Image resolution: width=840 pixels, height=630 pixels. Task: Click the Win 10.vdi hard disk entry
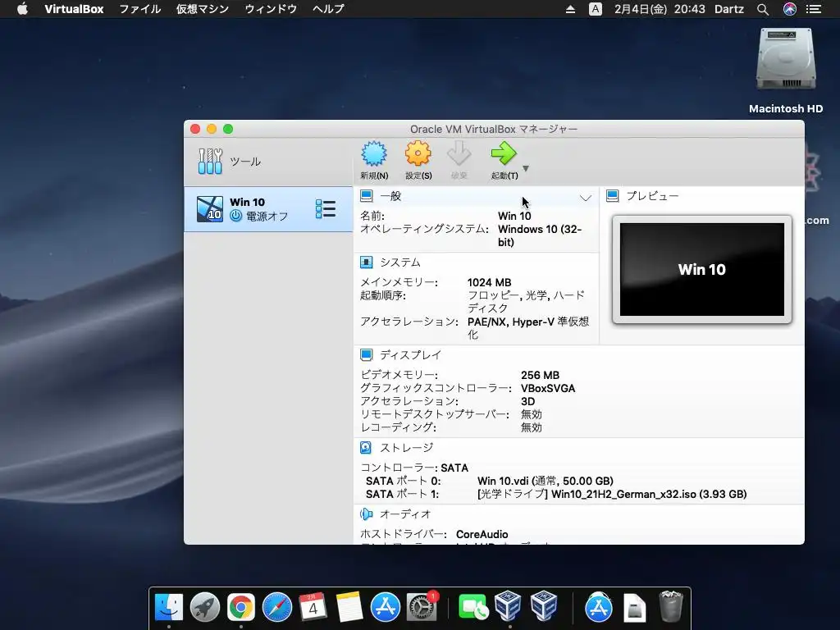pyautogui.click(x=546, y=481)
